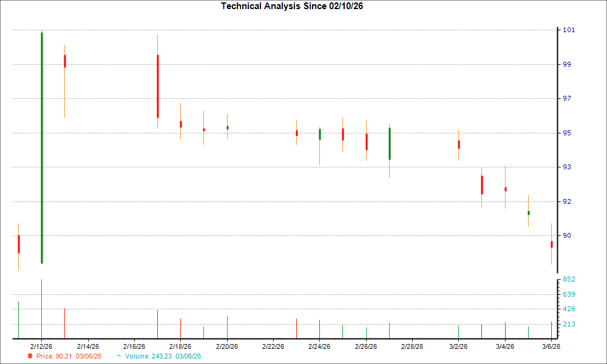Select the red candlestick on 3/6/26
The height and width of the screenshot is (364, 607).
pyautogui.click(x=551, y=244)
